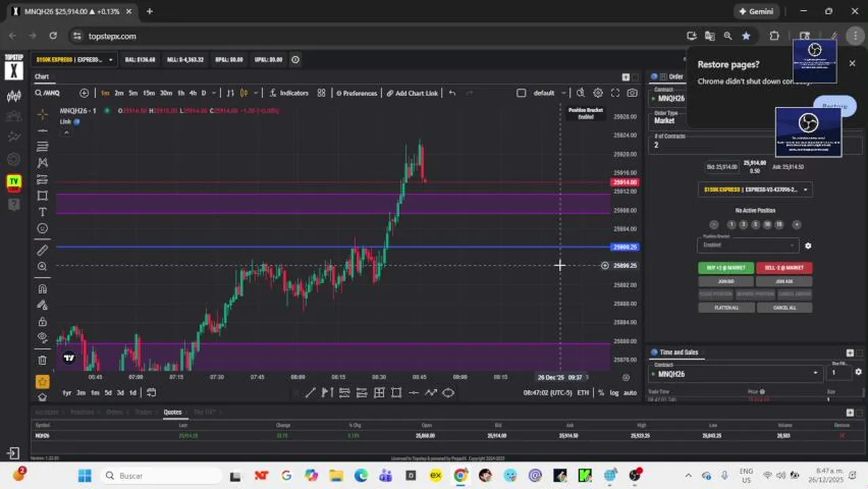Image resolution: width=868 pixels, height=489 pixels.
Task: Open the Position Bracket dropdown
Action: [748, 244]
